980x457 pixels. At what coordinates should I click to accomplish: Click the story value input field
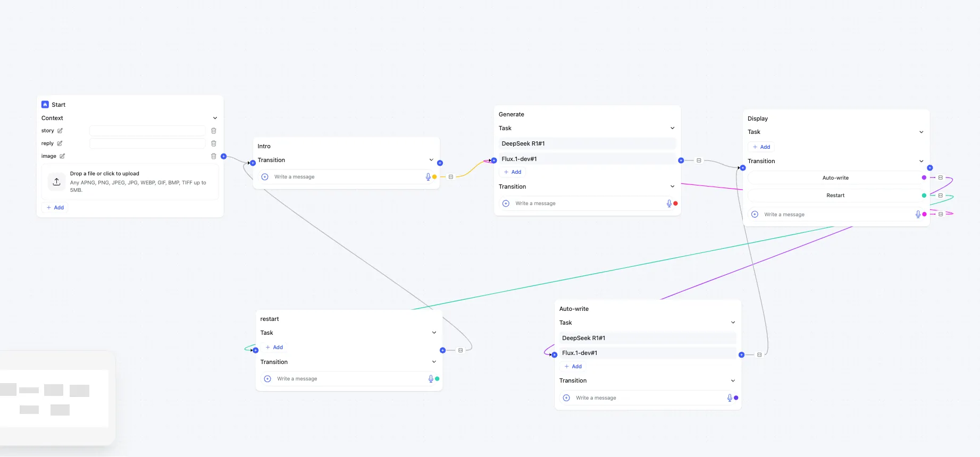(x=147, y=131)
